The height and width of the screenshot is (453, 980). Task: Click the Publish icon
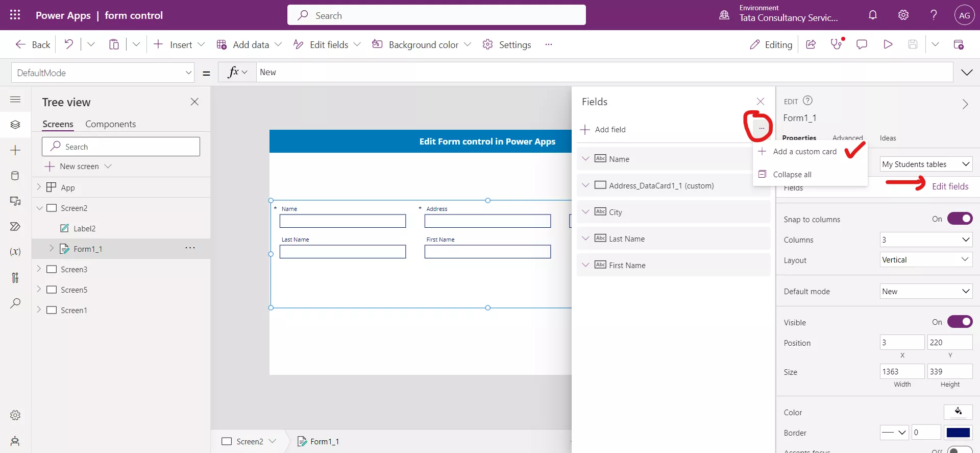tap(959, 44)
